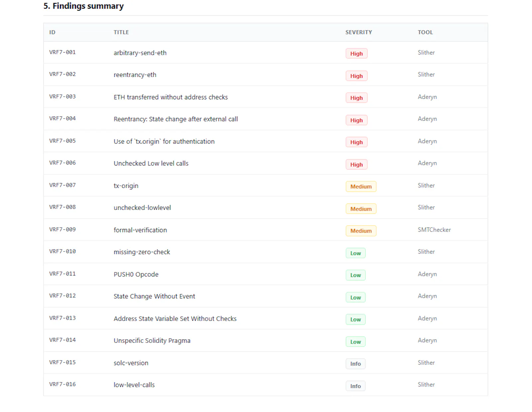
Task: Click the Low badge for PUSH0 Opcode
Action: 355,275
